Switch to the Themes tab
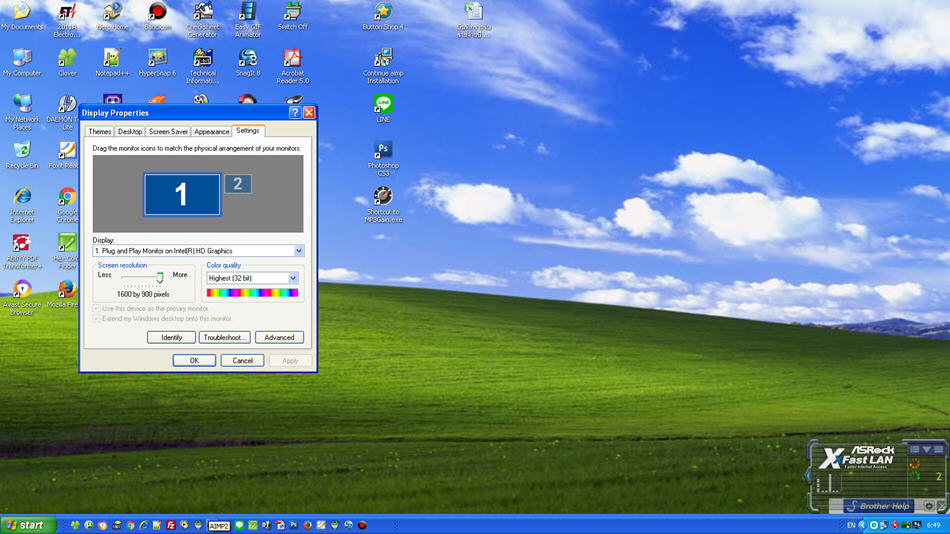Screen dimensions: 950x534 [99, 132]
